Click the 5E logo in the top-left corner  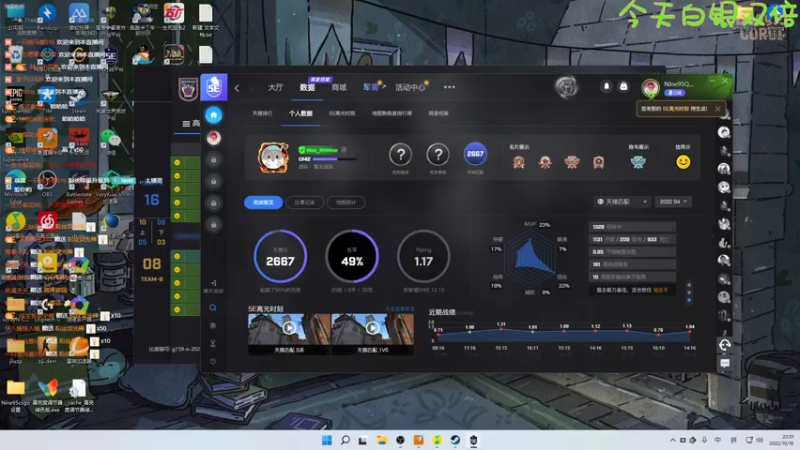(214, 87)
